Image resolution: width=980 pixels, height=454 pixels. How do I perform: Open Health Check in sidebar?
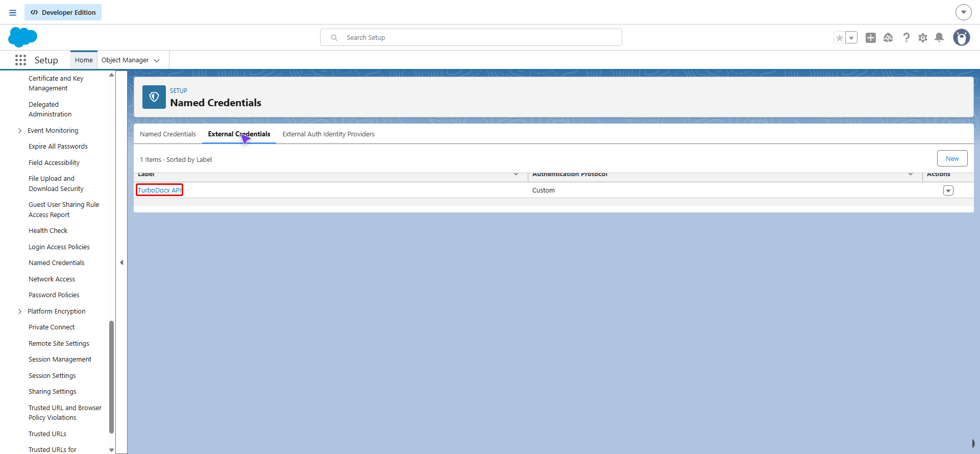tap(48, 231)
